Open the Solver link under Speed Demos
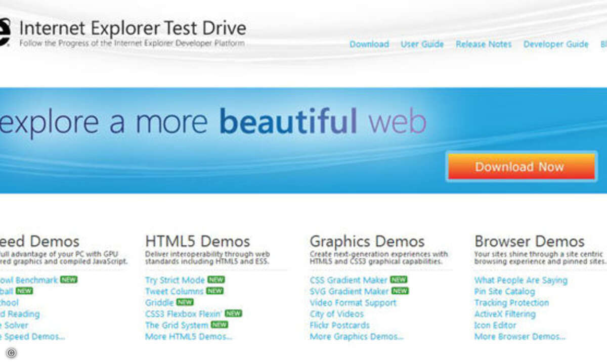This screenshot has width=607, height=364. pyautogui.click(x=14, y=325)
